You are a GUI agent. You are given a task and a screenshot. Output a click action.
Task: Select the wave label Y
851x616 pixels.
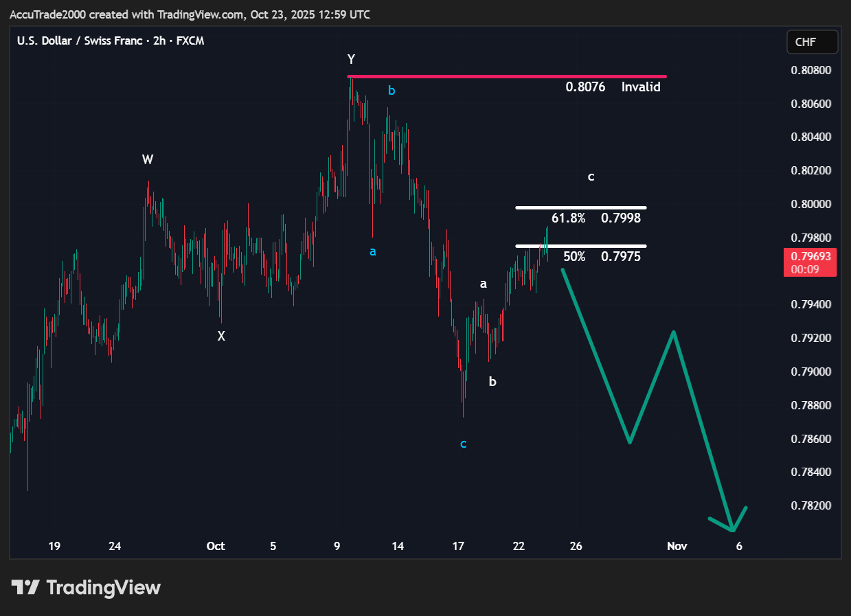click(x=351, y=60)
